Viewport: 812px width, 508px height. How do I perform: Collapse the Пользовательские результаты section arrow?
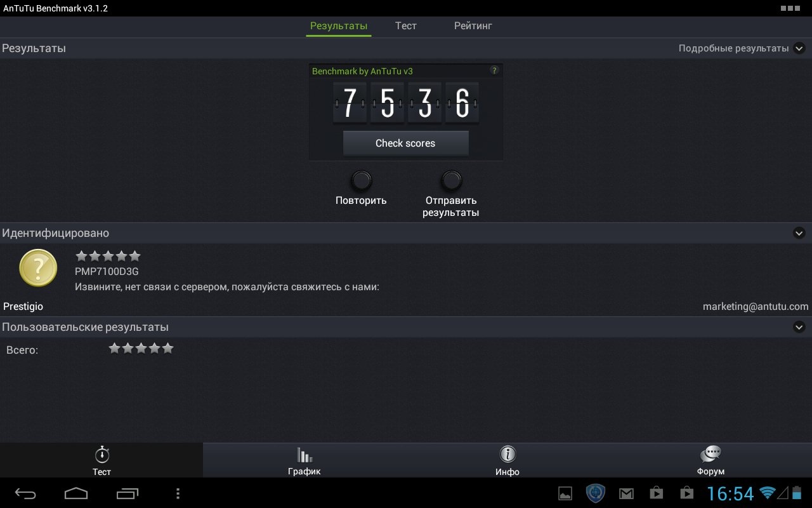[799, 327]
